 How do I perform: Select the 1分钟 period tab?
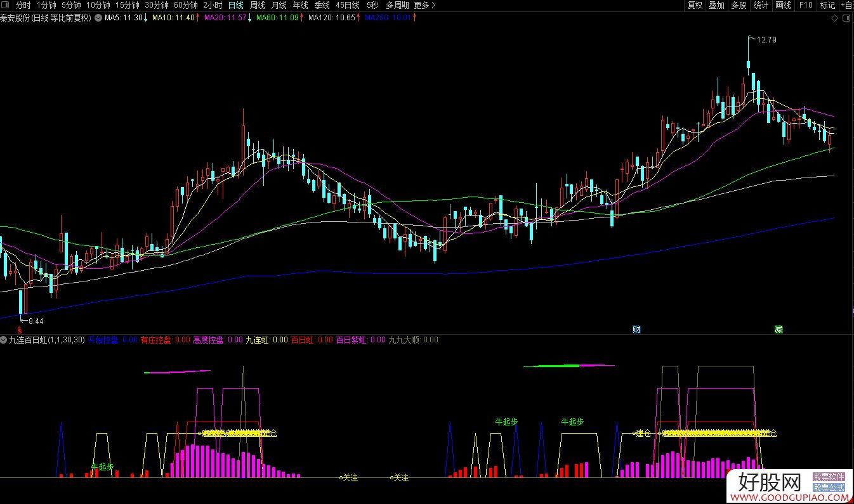pos(46,5)
